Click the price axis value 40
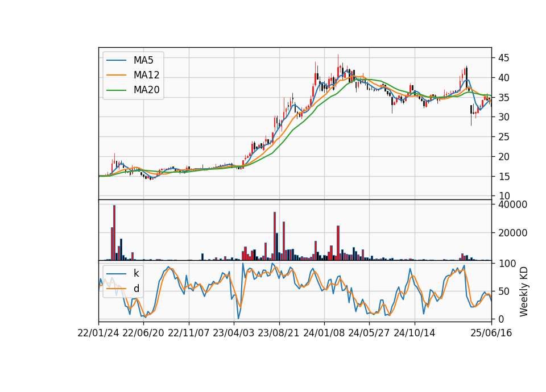 pyautogui.click(x=503, y=78)
